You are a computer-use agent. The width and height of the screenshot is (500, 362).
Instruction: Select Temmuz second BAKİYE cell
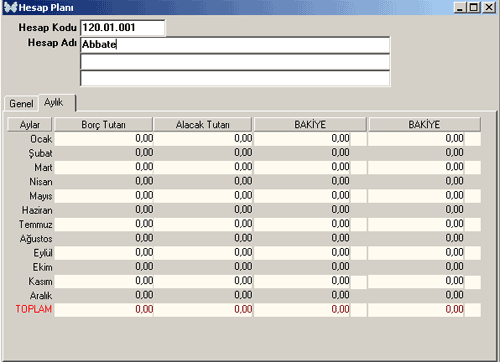click(416, 224)
